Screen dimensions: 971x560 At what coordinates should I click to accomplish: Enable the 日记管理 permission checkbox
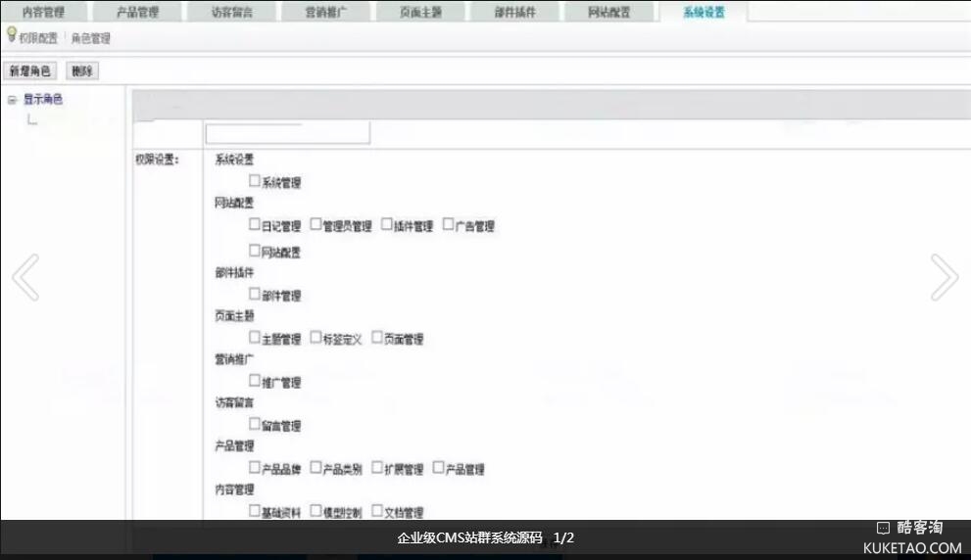[x=254, y=224]
